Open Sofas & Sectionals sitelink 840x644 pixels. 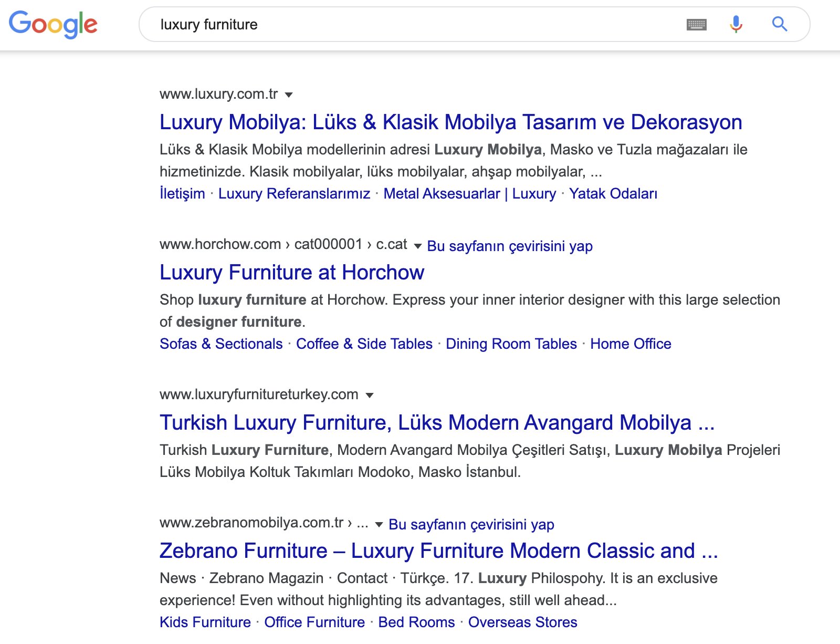coord(221,344)
